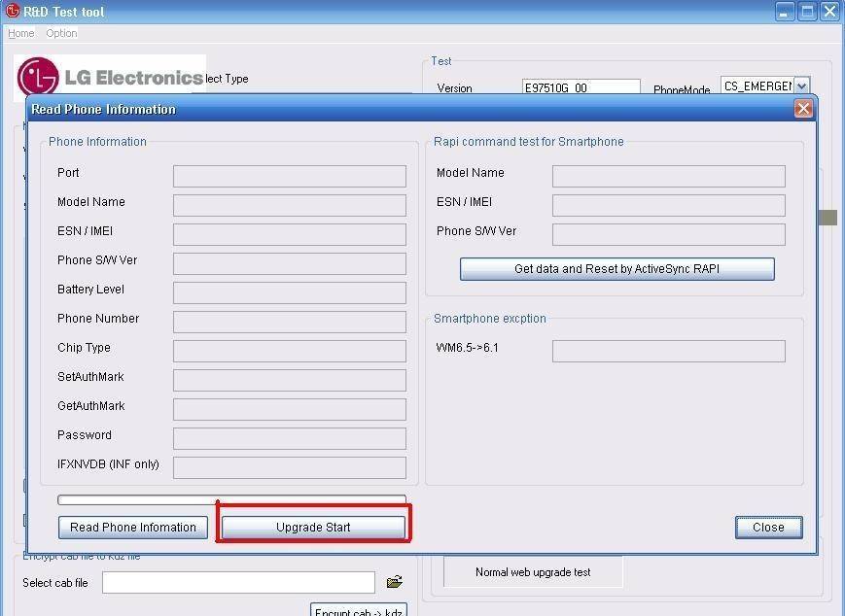
Task: Click the Phone S/W Ver field in Phone Information
Action: (x=290, y=263)
